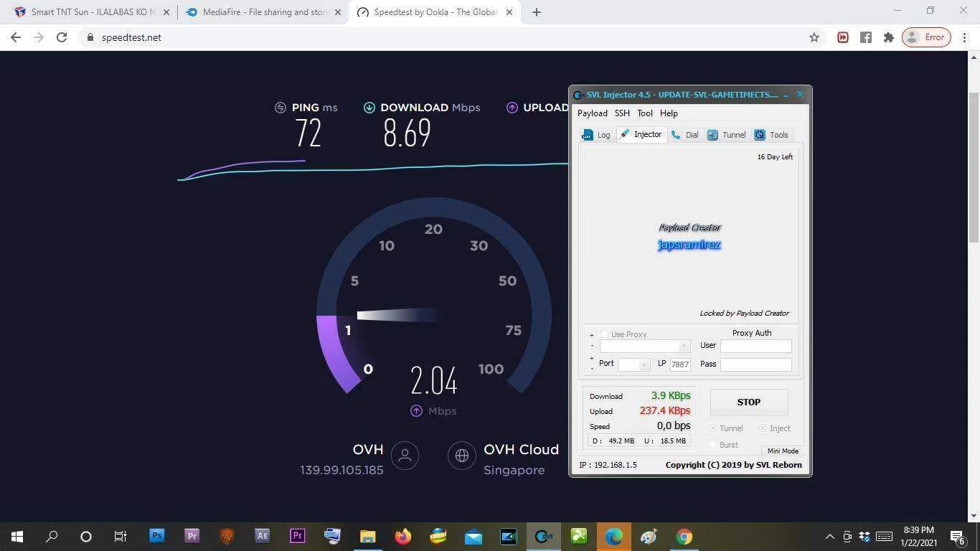The height and width of the screenshot is (551, 980).
Task: Toggle the Tunnel checkbox in SVL Injector
Action: 712,428
